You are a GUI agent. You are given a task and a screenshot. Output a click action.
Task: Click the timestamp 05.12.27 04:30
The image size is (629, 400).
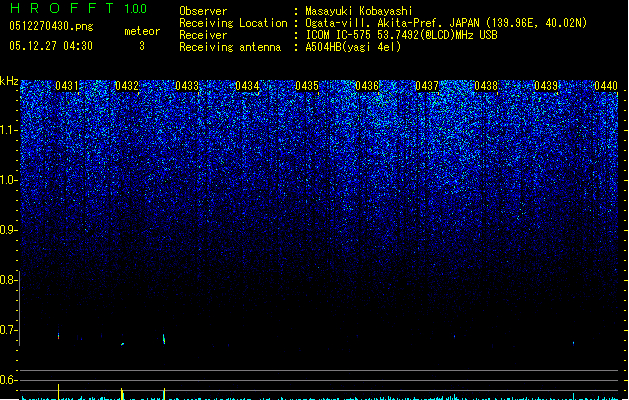pyautogui.click(x=51, y=46)
